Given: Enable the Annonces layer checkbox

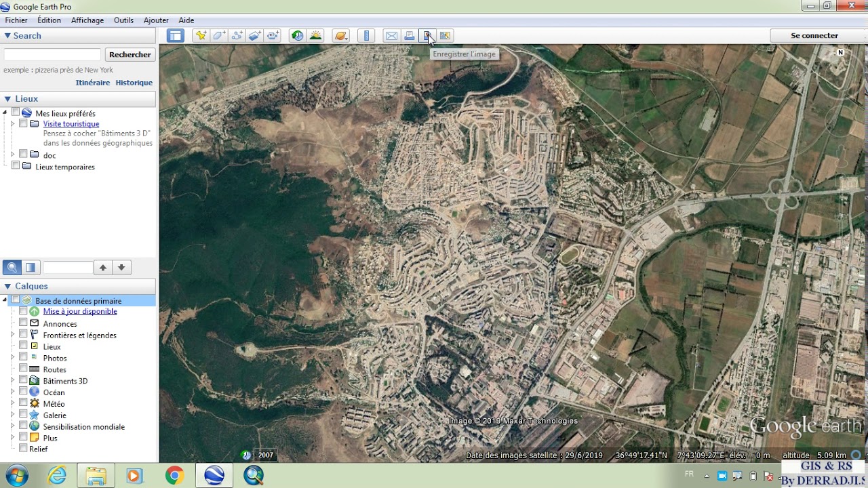Looking at the screenshot, I should pos(23,323).
